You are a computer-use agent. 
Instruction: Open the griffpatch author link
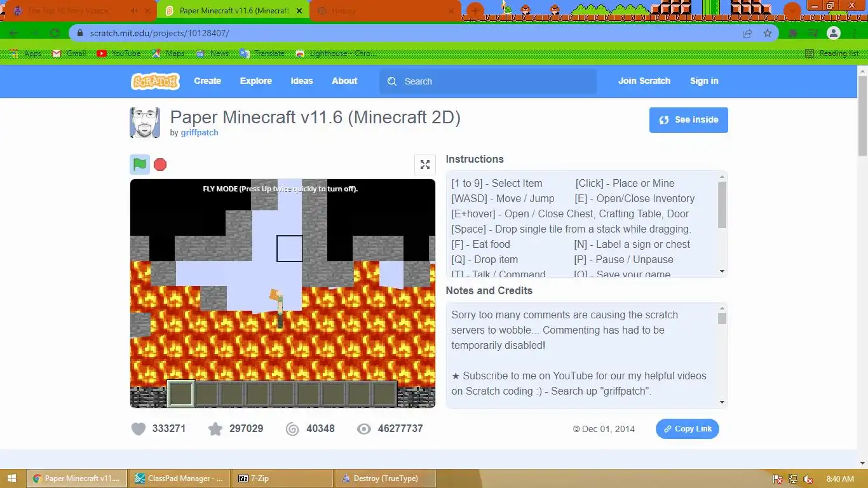[x=199, y=133]
